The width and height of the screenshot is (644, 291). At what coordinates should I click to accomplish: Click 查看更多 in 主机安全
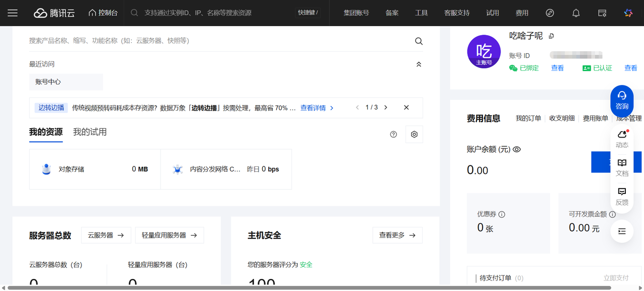coord(397,235)
